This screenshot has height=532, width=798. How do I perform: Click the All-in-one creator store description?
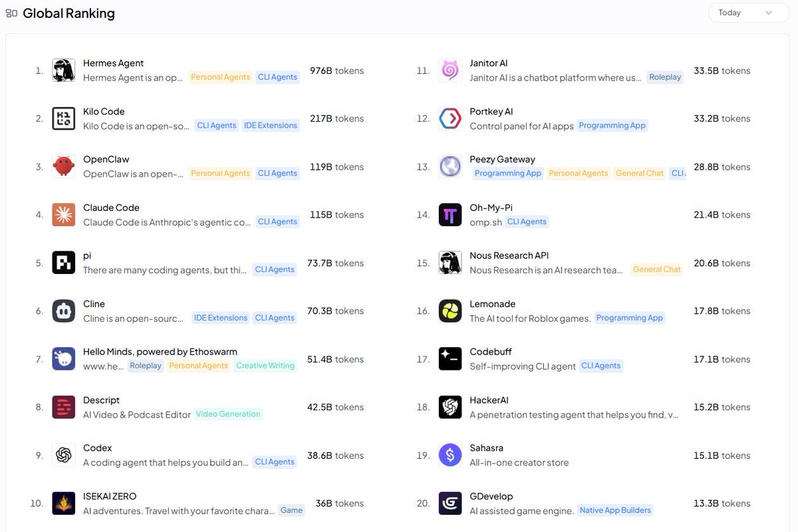[519, 462]
